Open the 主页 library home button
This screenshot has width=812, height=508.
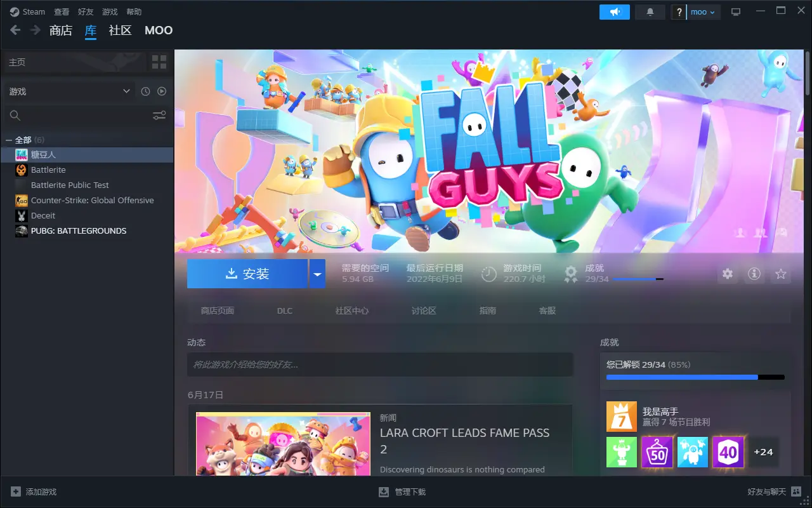point(75,62)
